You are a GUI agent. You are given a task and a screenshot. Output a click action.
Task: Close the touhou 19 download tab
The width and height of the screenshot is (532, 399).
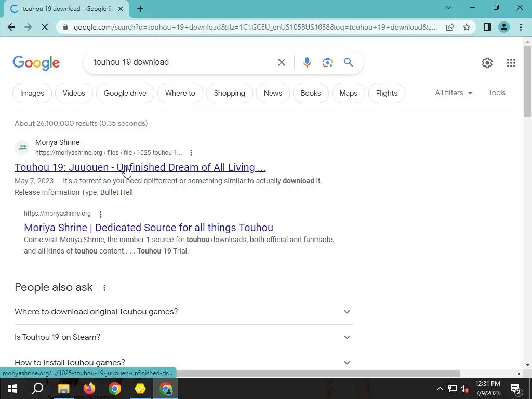[121, 9]
